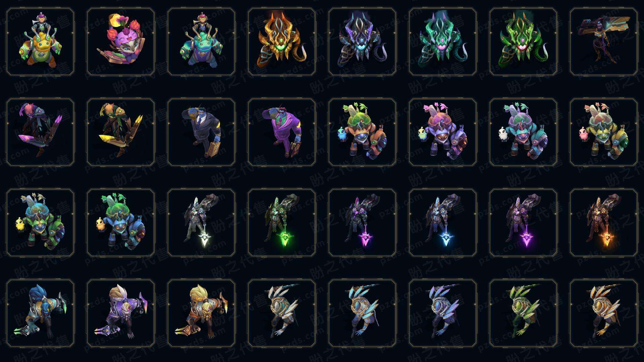This screenshot has width=644, height=362.
Task: Select the orange-gold masked creature skin
Action: point(282,42)
